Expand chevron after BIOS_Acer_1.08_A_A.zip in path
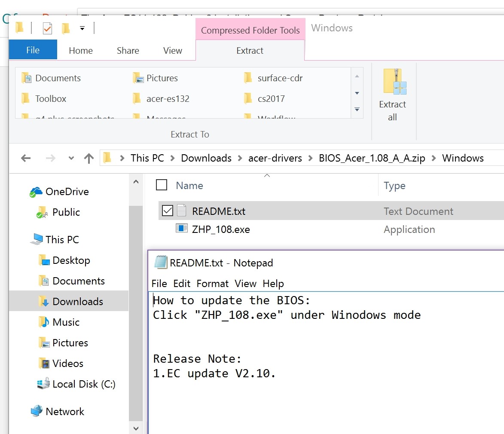 coord(434,158)
